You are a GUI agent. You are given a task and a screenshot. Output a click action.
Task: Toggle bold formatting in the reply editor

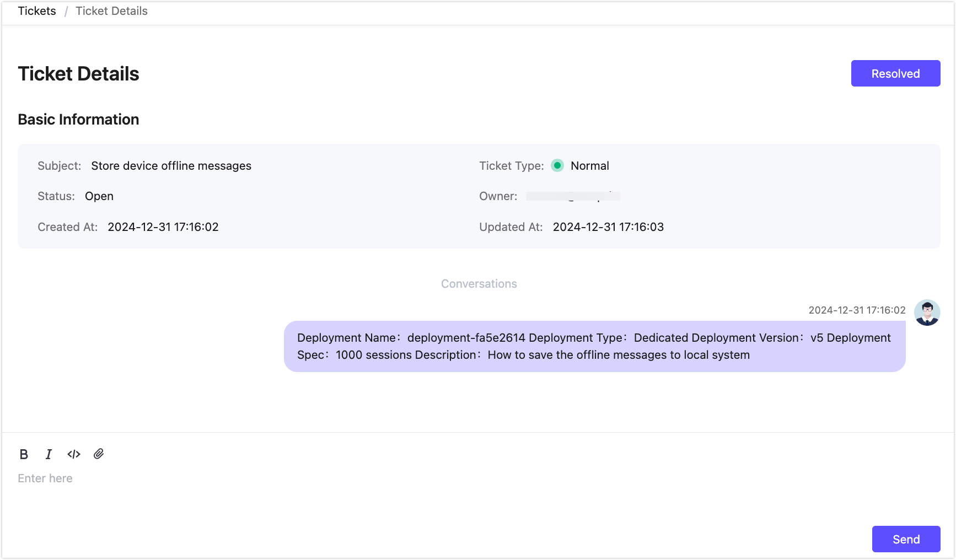[24, 454]
